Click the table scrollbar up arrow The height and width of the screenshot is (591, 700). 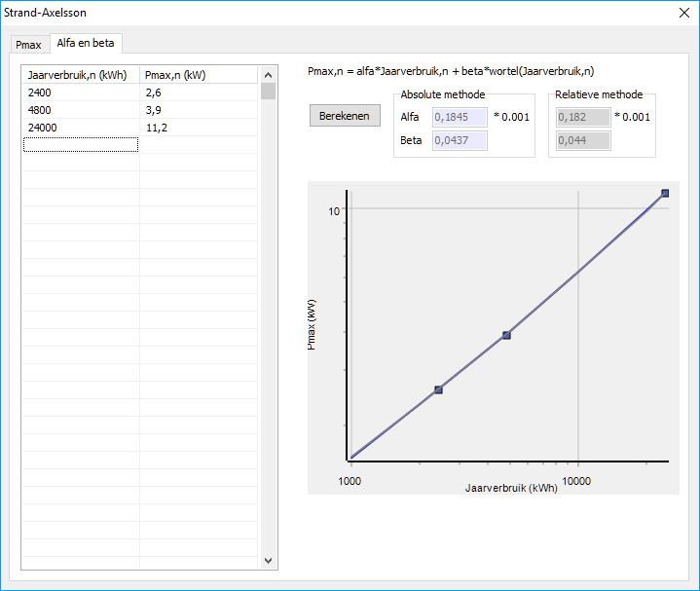tap(269, 75)
